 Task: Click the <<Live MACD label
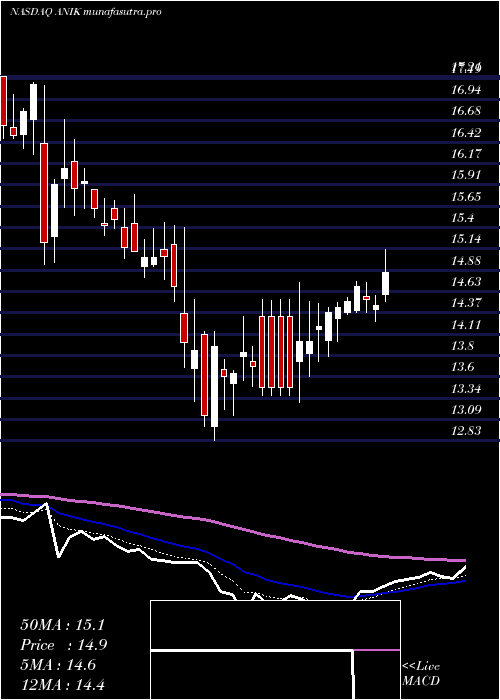pyautogui.click(x=421, y=674)
